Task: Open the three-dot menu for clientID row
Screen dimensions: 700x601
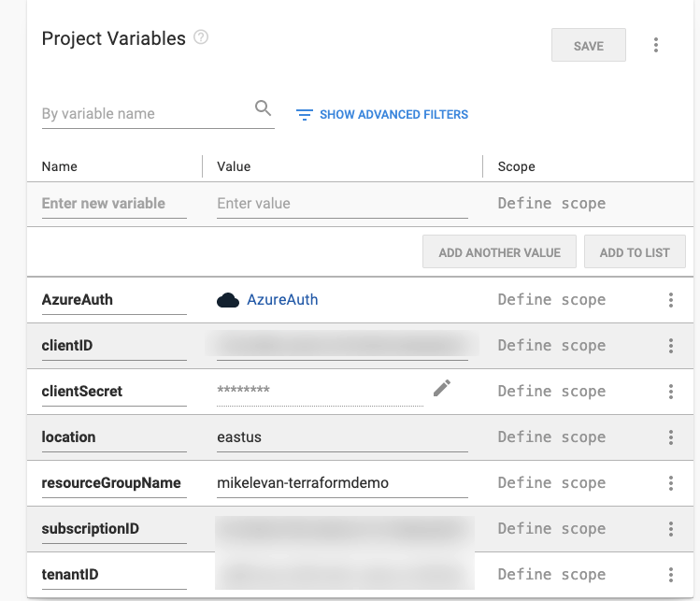Action: 671,346
